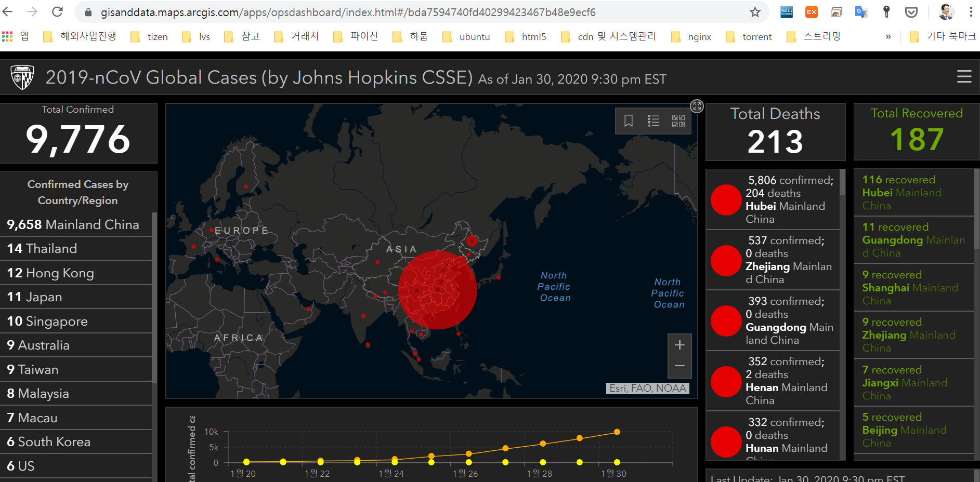980x482 pixels.
Task: Open the 스트리밍 bookmark folder
Action: coord(814,36)
